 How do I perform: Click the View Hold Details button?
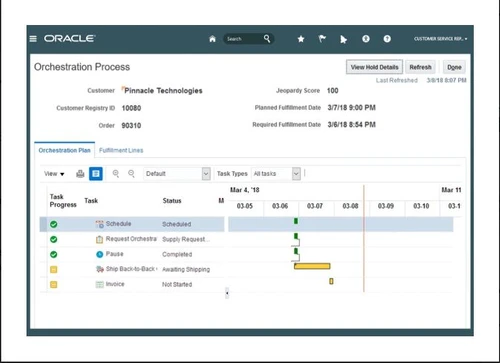[x=374, y=67]
